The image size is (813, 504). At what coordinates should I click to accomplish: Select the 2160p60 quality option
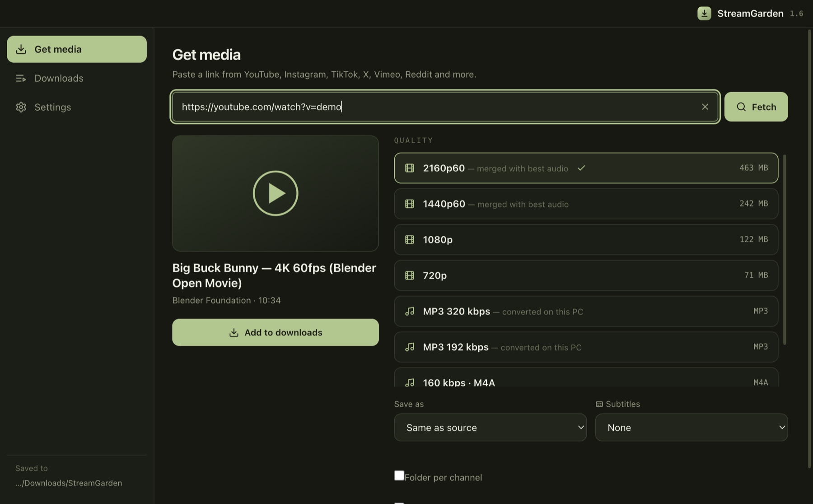pyautogui.click(x=586, y=168)
